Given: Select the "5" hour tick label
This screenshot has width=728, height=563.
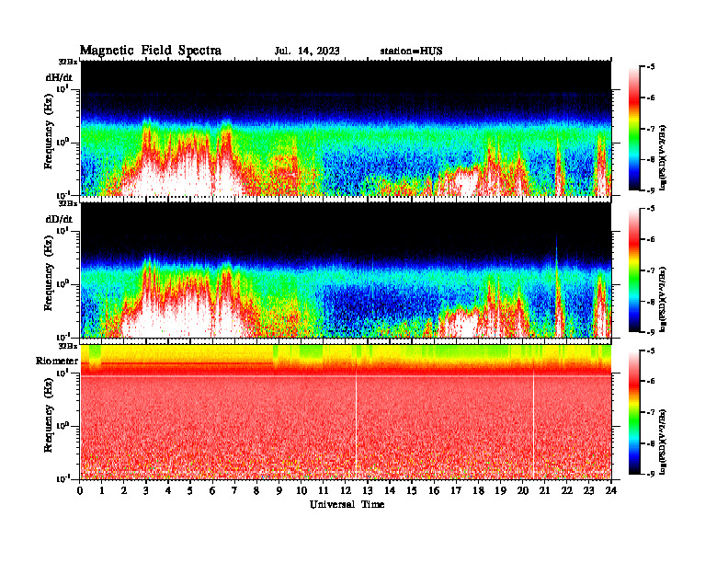Looking at the screenshot, I should (x=190, y=490).
